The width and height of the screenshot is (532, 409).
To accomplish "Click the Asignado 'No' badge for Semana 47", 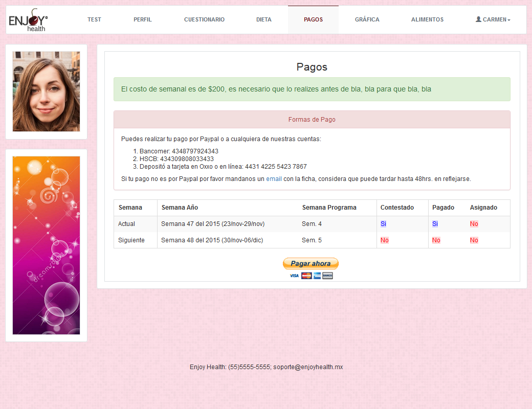I will point(474,224).
